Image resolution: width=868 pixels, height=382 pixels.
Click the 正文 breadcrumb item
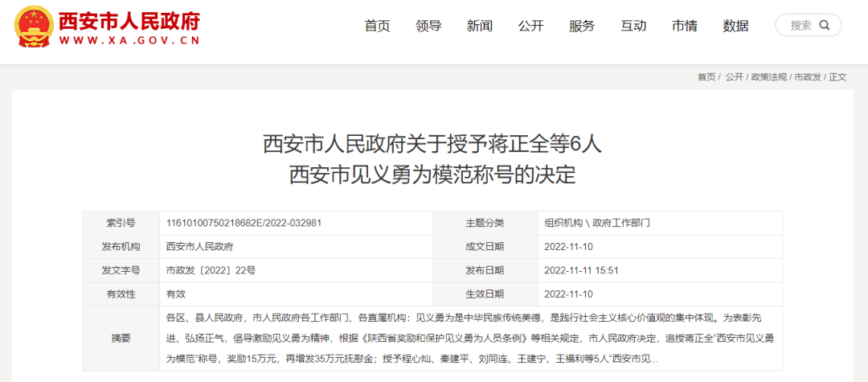(837, 77)
